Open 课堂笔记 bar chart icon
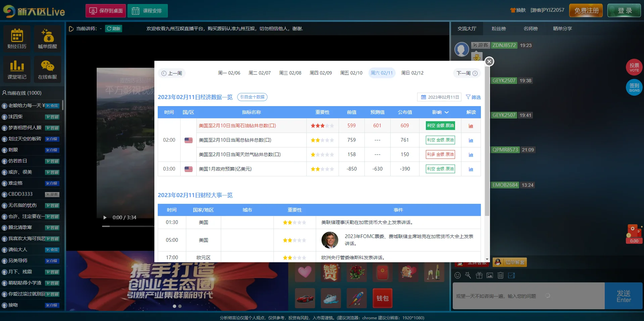 pyautogui.click(x=17, y=69)
